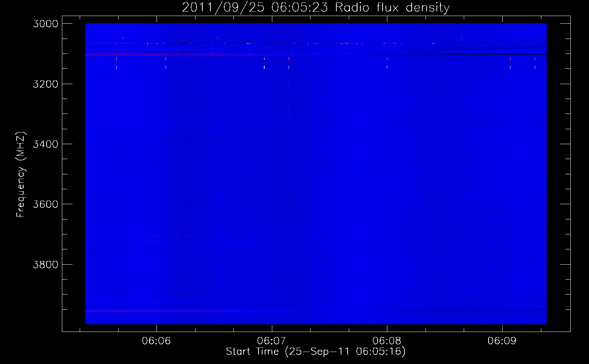Click the 'Start Time (25-Sep-11 06:05:16)' label
The width and height of the screenshot is (589, 364).
(316, 351)
